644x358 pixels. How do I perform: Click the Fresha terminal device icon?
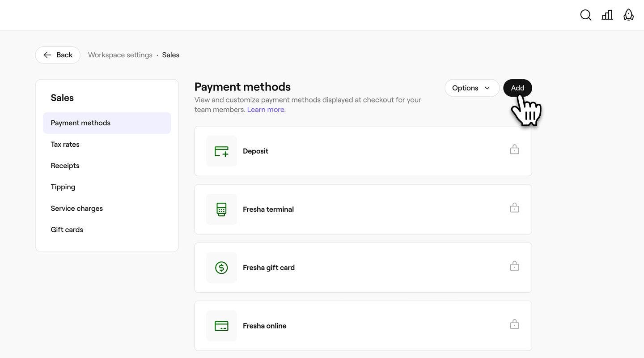[221, 209]
